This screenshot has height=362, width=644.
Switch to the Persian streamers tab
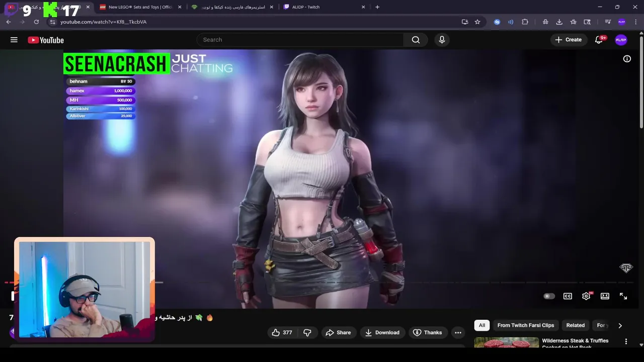pos(231,7)
